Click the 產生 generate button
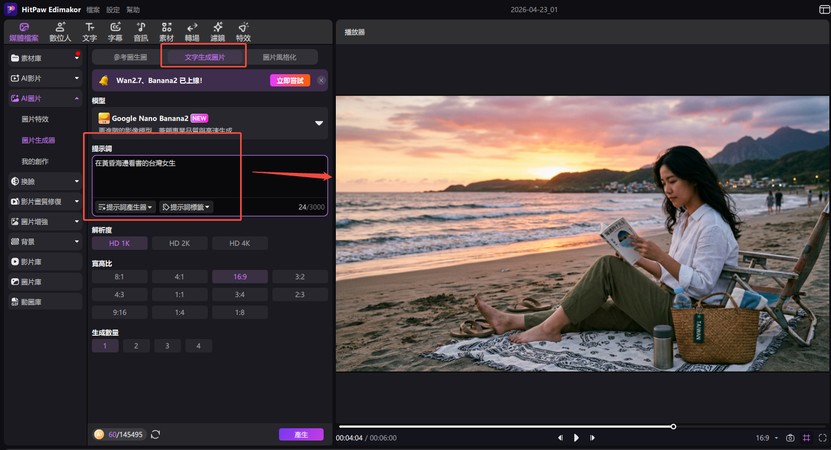Image resolution: width=831 pixels, height=450 pixels. click(300, 435)
